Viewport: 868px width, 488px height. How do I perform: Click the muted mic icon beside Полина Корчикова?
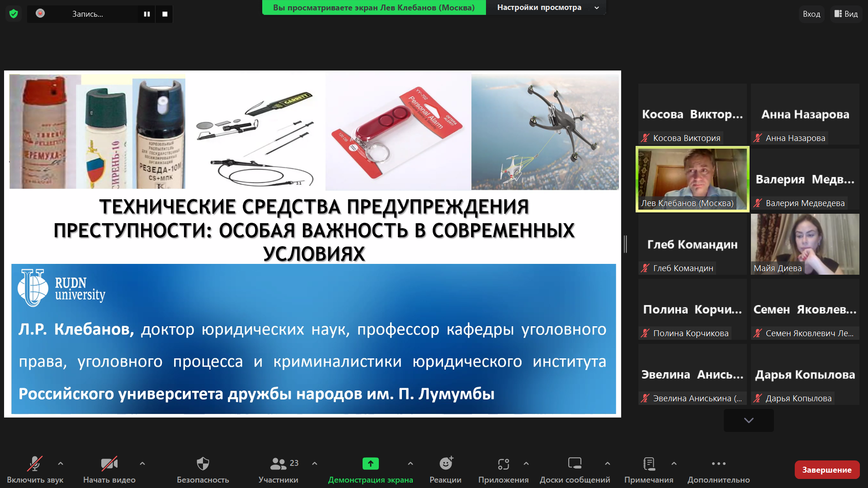tap(645, 333)
